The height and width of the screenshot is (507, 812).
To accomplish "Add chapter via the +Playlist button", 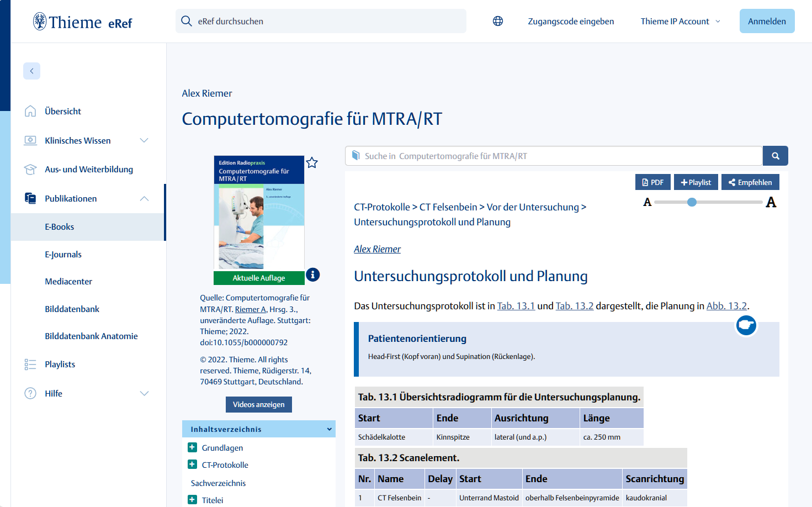I will point(696,182).
